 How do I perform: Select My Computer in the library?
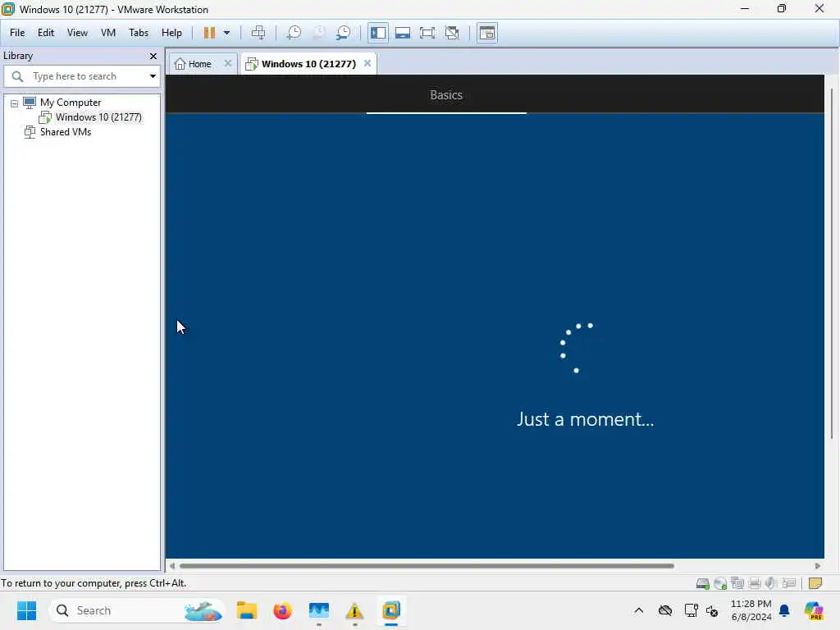[71, 103]
